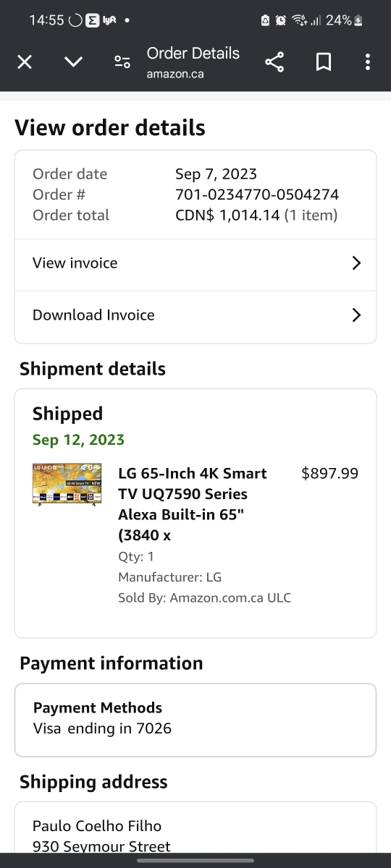This screenshot has height=868, width=391.
Task: Tap the alarm icon in status bar
Action: 281,20
